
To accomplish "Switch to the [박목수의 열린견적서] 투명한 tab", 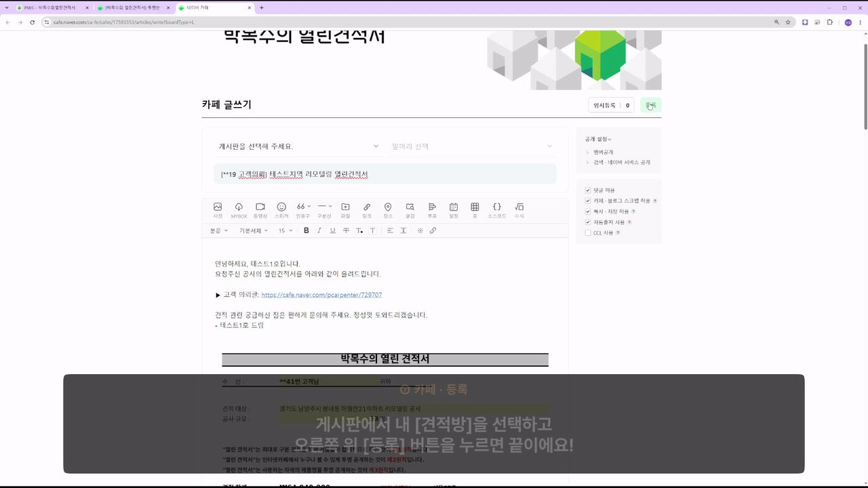I will (133, 7).
